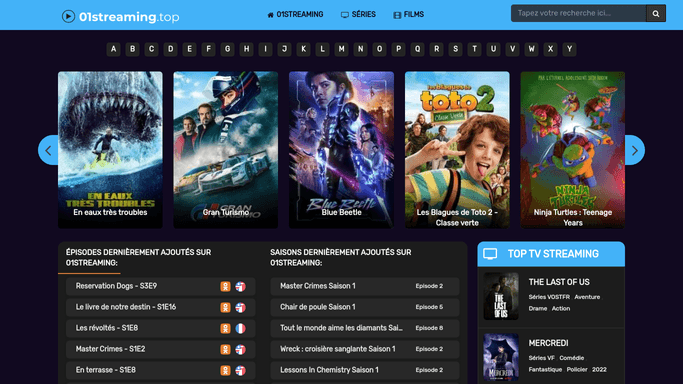Click the TV monitor icon in Top TV Streaming
The height and width of the screenshot is (384, 683).
[x=490, y=254]
